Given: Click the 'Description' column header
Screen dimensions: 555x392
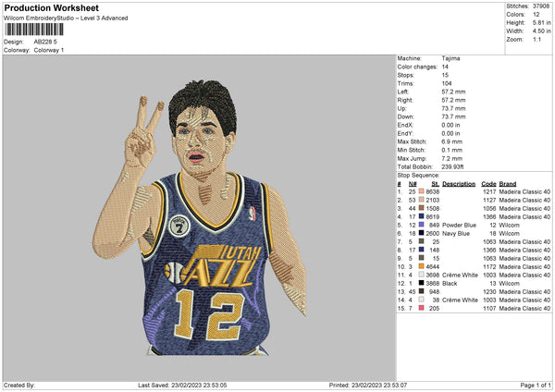Looking at the screenshot, I should (459, 184).
